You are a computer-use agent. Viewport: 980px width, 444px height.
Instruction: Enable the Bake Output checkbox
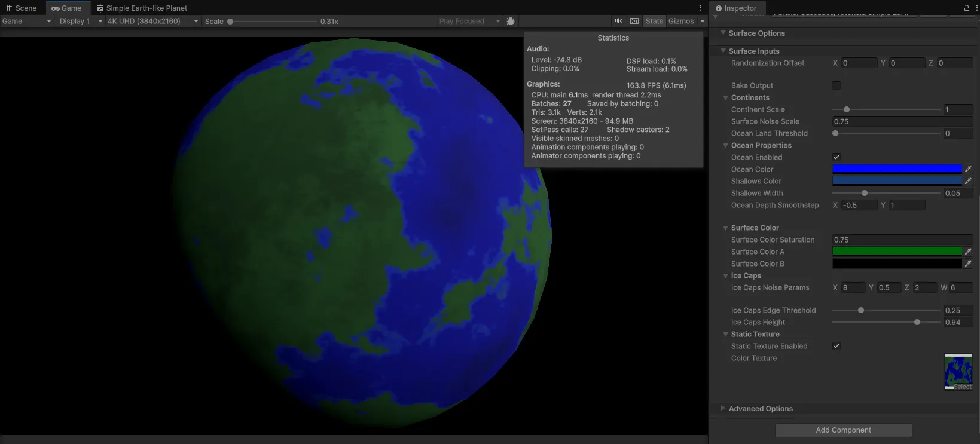836,85
